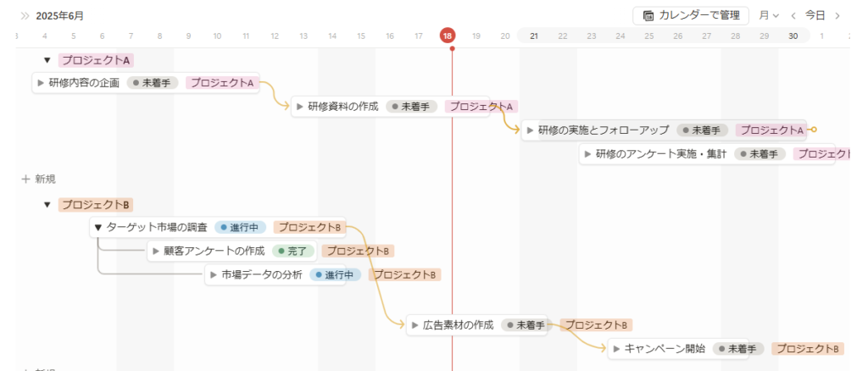Click 進行中 status on ターゲット市場の調査

pos(240,227)
